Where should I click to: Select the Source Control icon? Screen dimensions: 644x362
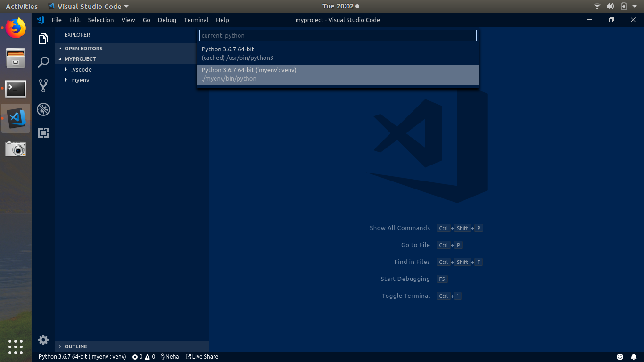point(43,85)
